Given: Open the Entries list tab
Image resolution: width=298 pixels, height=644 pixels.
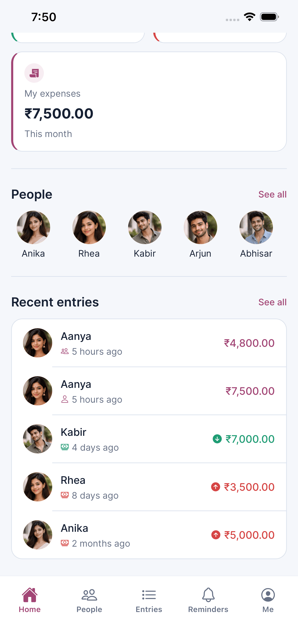Looking at the screenshot, I should 149,600.
